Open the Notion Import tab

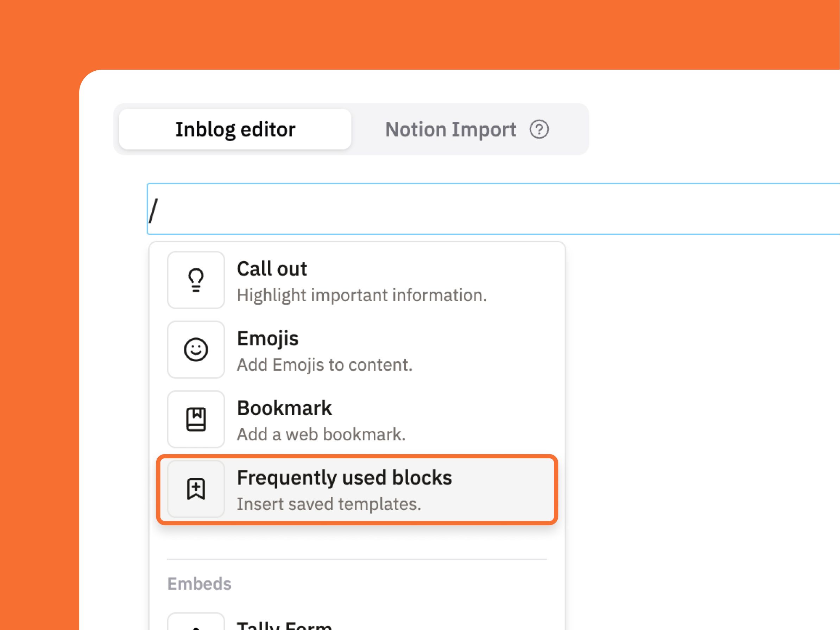pyautogui.click(x=450, y=129)
